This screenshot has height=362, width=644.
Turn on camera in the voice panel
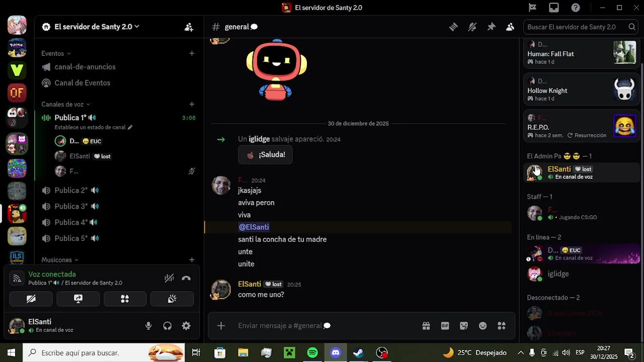31,299
